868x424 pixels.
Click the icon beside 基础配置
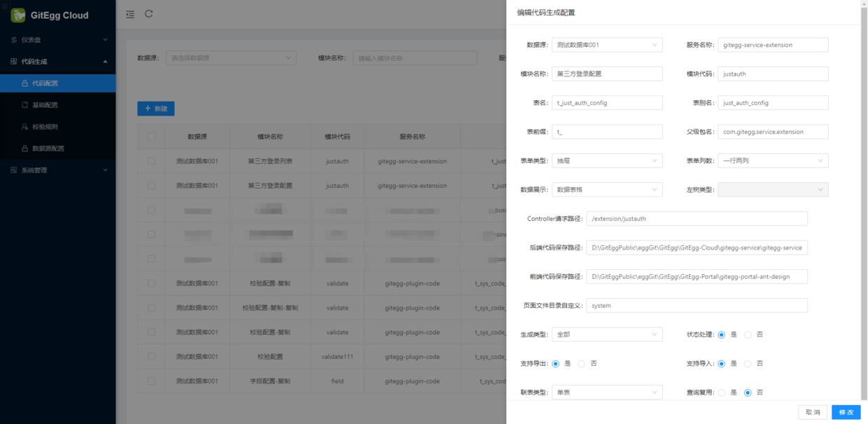[25, 105]
